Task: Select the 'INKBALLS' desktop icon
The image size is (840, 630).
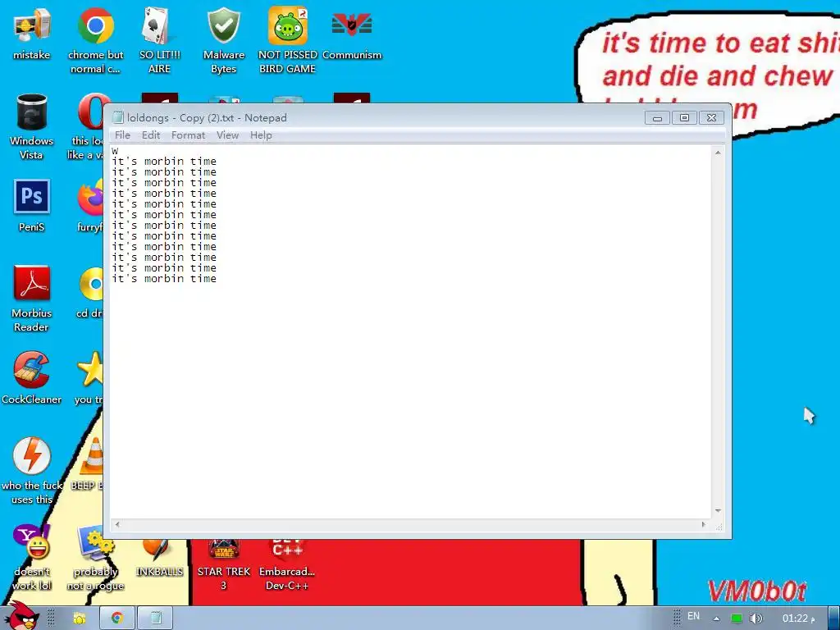Action: click(160, 557)
